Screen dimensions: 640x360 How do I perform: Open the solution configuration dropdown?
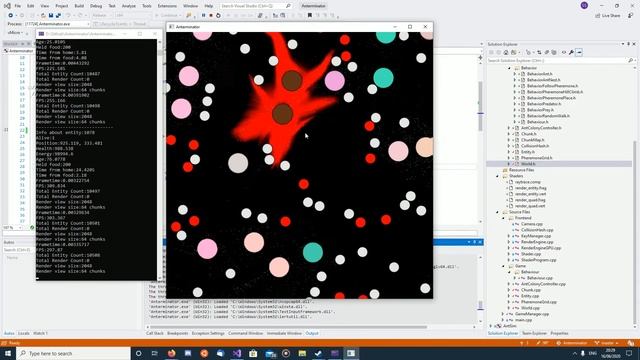click(x=101, y=15)
